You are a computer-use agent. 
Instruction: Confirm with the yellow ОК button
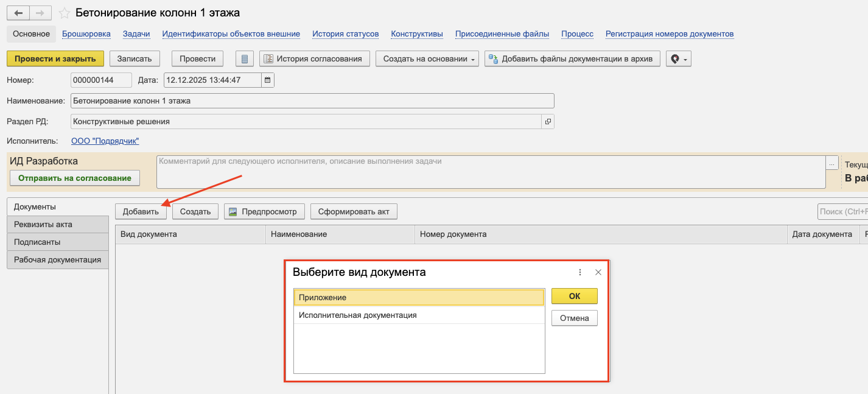(x=574, y=296)
